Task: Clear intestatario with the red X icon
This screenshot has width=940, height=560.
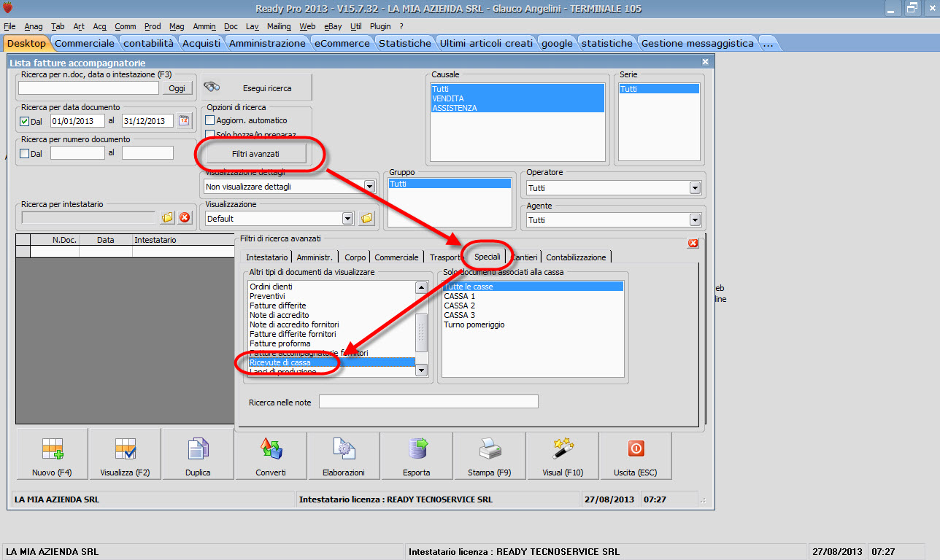Action: click(185, 217)
